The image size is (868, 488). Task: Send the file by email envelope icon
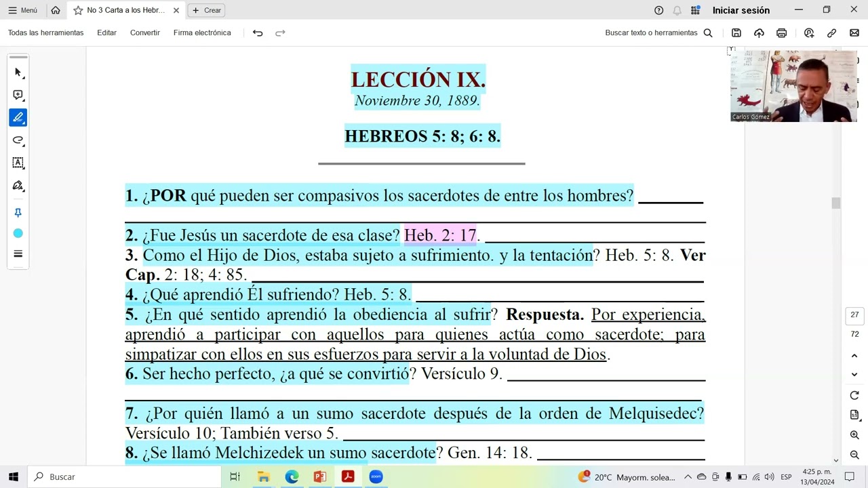click(854, 33)
